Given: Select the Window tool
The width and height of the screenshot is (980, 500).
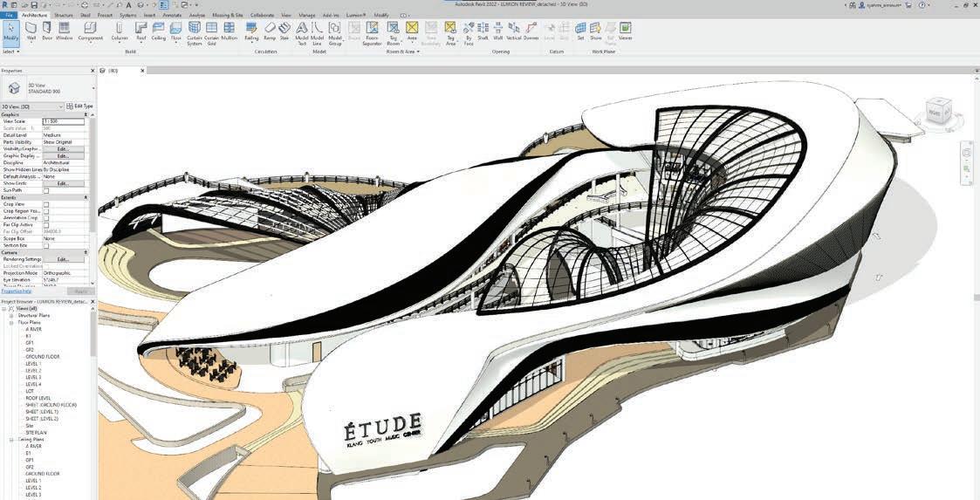Looking at the screenshot, I should click(64, 31).
